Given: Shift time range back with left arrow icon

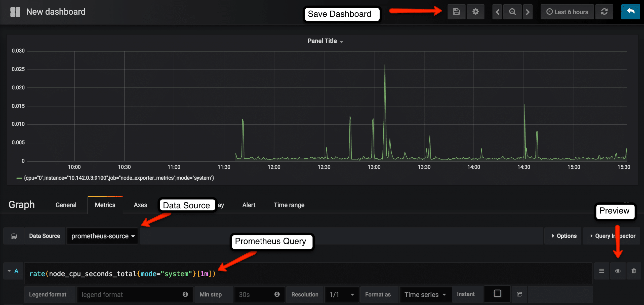Looking at the screenshot, I should click(x=497, y=12).
